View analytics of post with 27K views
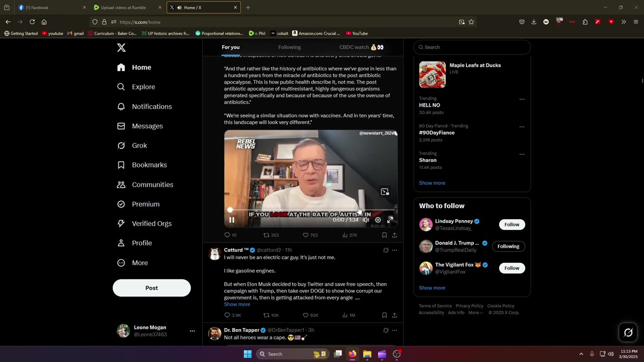 pyautogui.click(x=350, y=235)
